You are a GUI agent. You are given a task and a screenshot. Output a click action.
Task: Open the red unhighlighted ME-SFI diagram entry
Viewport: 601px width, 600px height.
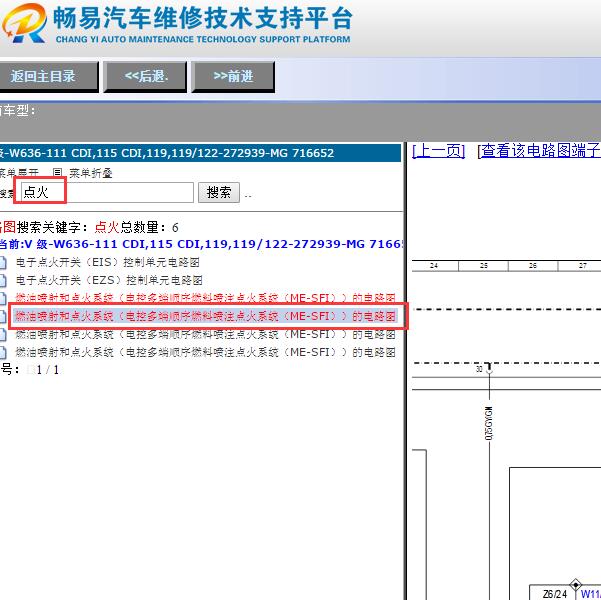[205, 298]
